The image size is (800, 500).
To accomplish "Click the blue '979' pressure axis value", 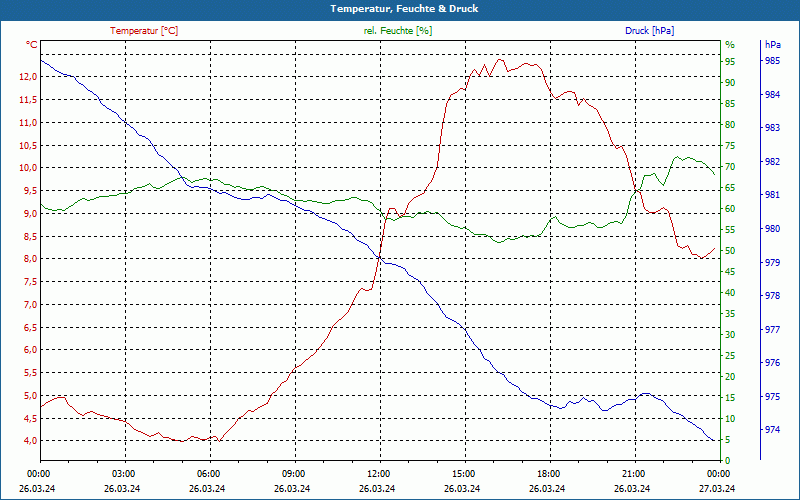I will pos(772,262).
